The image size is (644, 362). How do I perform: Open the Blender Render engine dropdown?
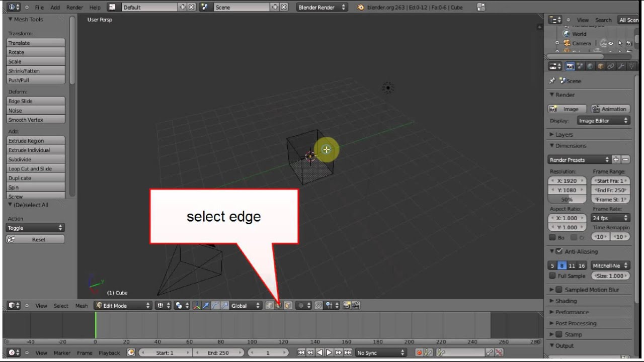tap(322, 7)
